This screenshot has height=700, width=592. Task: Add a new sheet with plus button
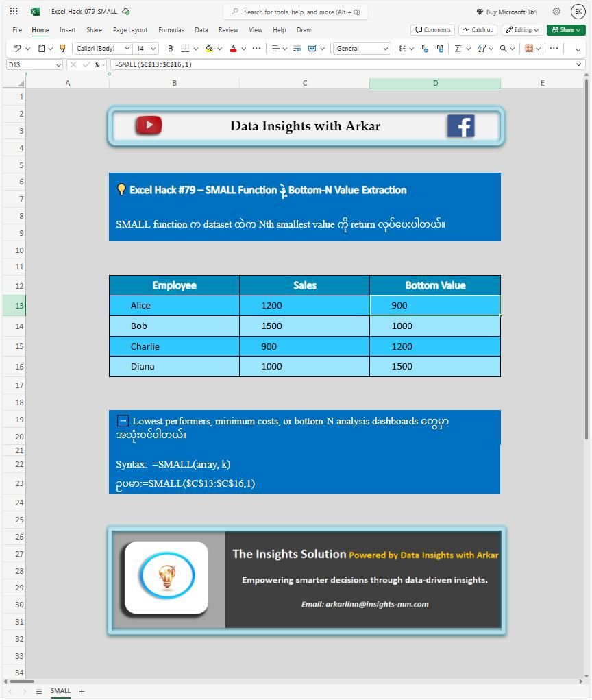coord(82,691)
